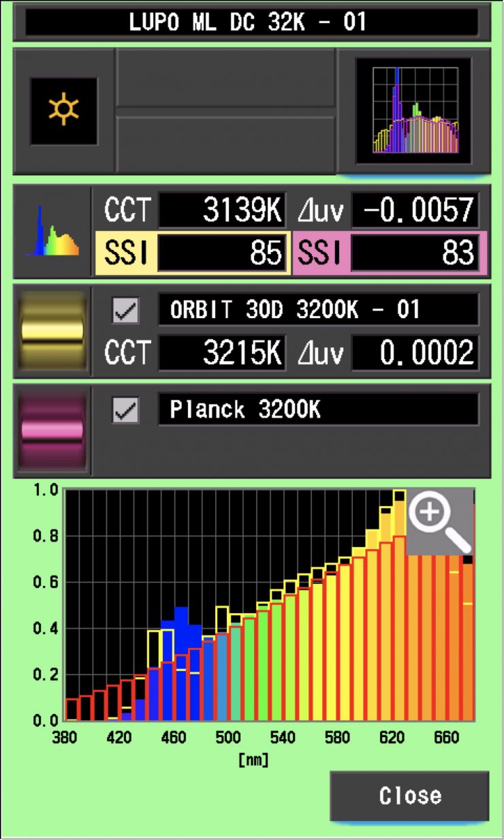Open the spectrum comparison thumbnail graph
The width and height of the screenshot is (504, 840).
coord(414,111)
